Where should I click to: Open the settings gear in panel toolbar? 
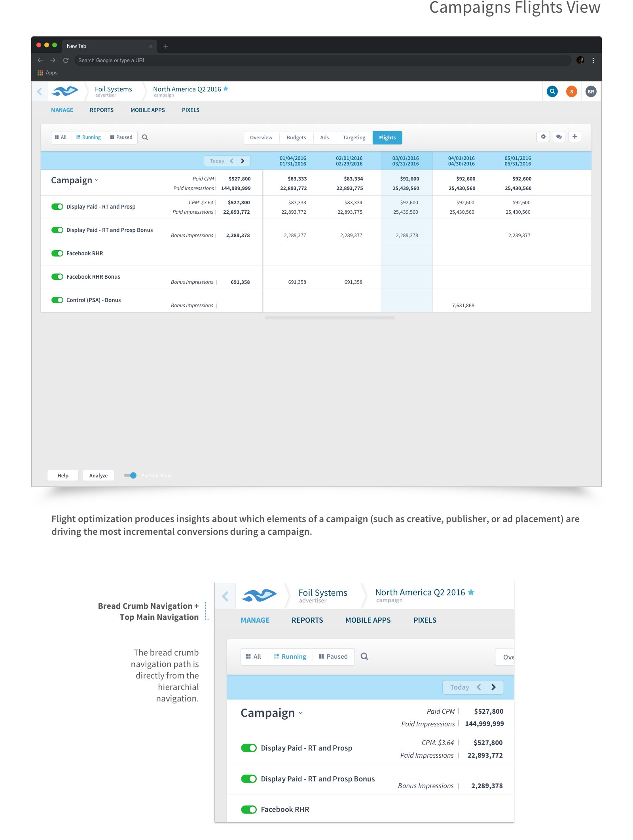(x=543, y=137)
